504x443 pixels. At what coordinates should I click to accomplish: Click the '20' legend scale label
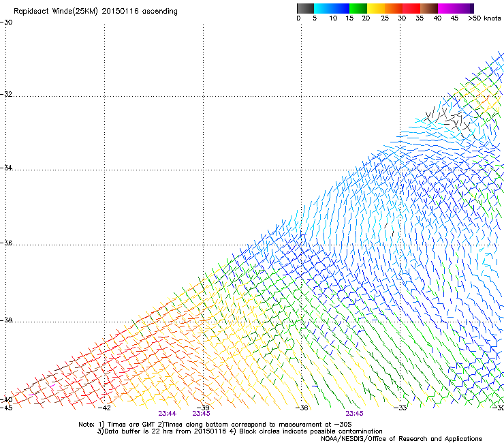[x=366, y=18]
